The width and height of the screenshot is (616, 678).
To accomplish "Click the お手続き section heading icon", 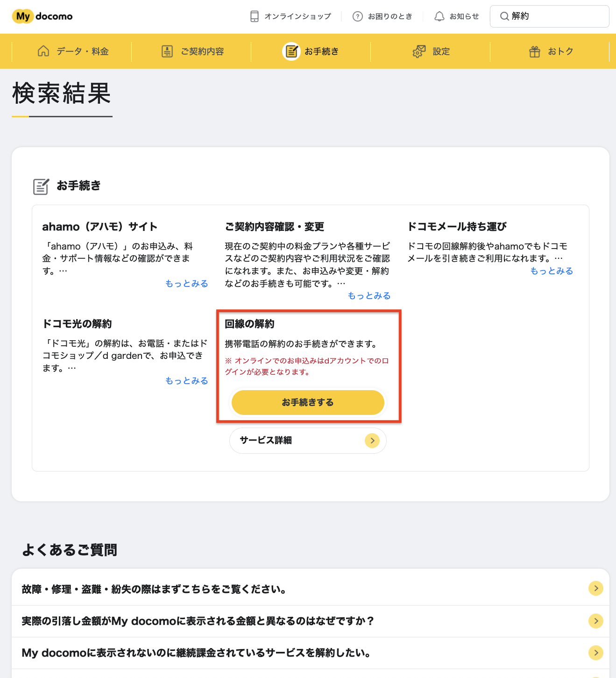I will 41,186.
